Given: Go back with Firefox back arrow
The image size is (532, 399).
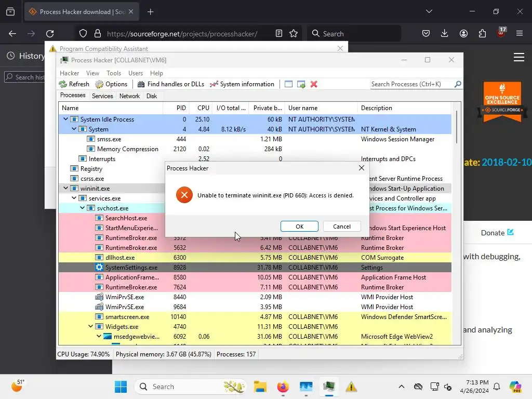Looking at the screenshot, I should (12, 34).
